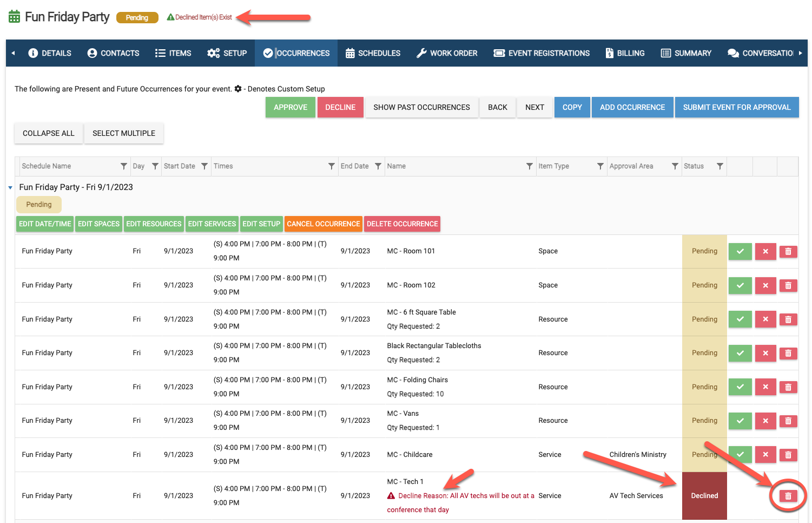Screen dimensions: 812x523
Task: Approve the MC - Room 101 row with green checkmark
Action: pyautogui.click(x=740, y=251)
